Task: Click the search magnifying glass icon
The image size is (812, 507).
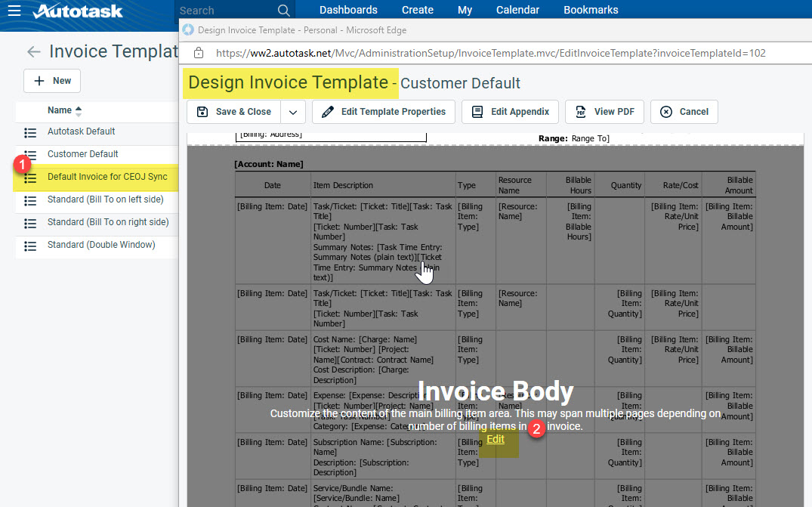Action: (x=283, y=10)
